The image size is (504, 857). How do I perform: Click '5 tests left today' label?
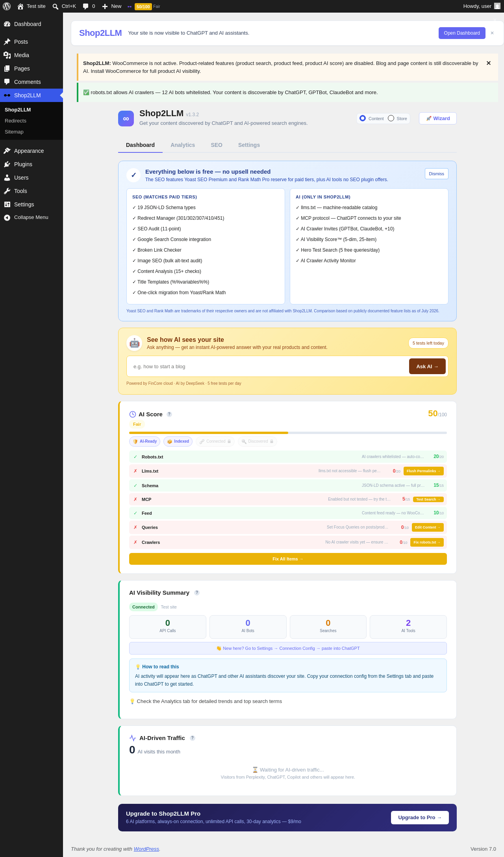[428, 343]
